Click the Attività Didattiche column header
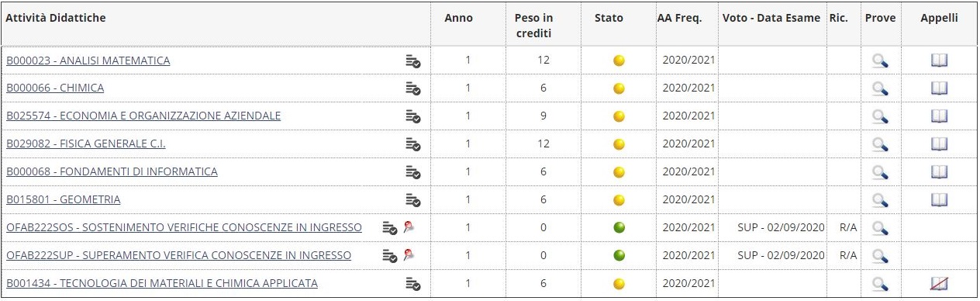The width and height of the screenshot is (980, 301). click(x=56, y=18)
